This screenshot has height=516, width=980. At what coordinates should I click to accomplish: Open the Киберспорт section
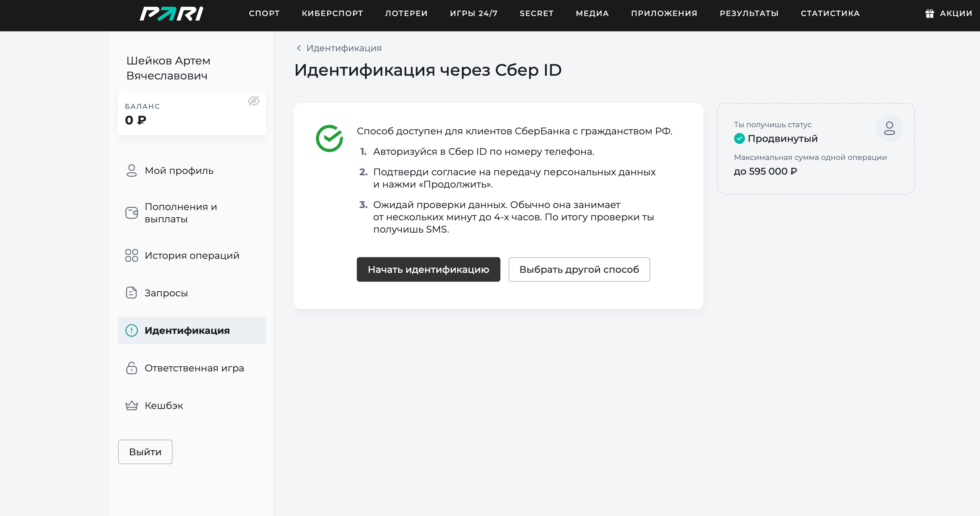(x=332, y=14)
